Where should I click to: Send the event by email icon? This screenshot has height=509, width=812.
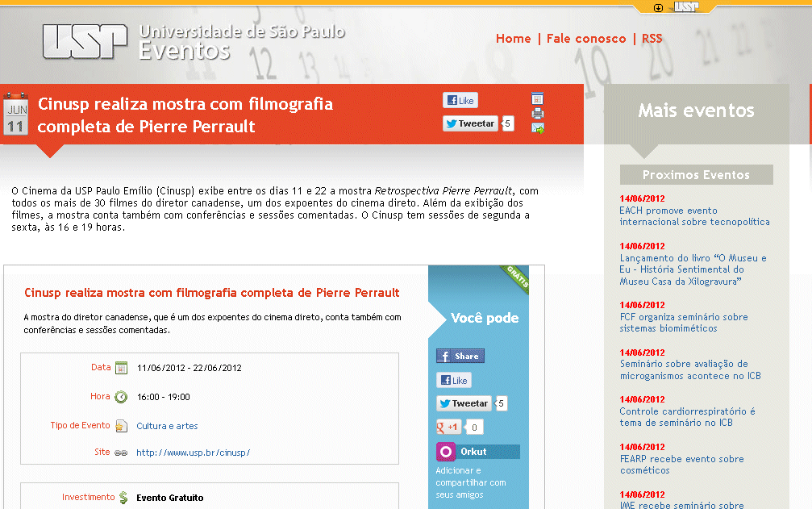pyautogui.click(x=538, y=128)
